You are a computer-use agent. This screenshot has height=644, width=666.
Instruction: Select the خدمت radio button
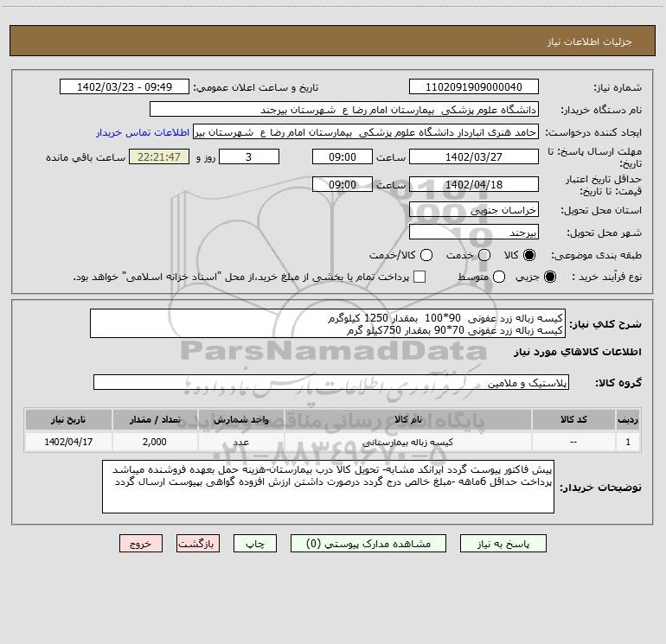(484, 255)
